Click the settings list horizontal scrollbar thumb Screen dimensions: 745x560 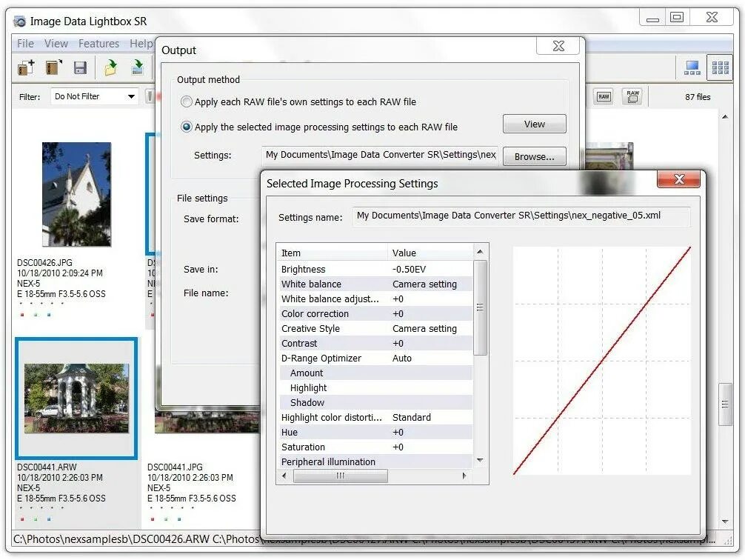pyautogui.click(x=341, y=476)
